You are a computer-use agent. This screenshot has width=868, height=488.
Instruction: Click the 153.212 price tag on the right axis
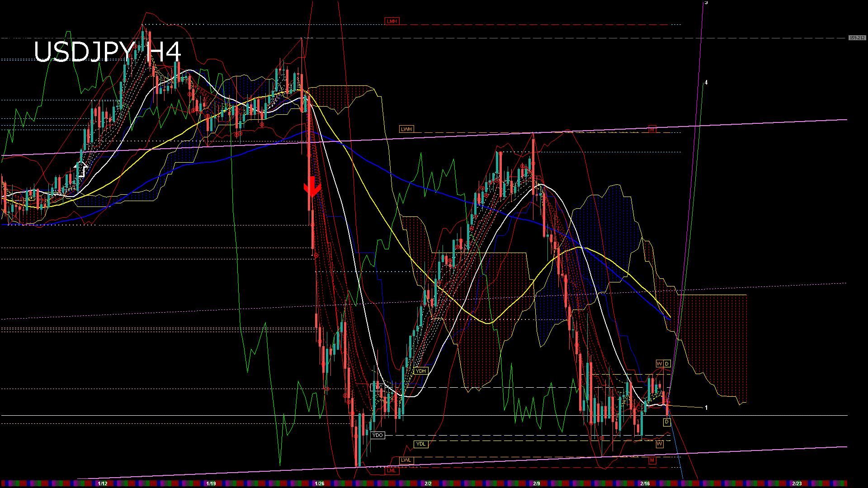857,38
